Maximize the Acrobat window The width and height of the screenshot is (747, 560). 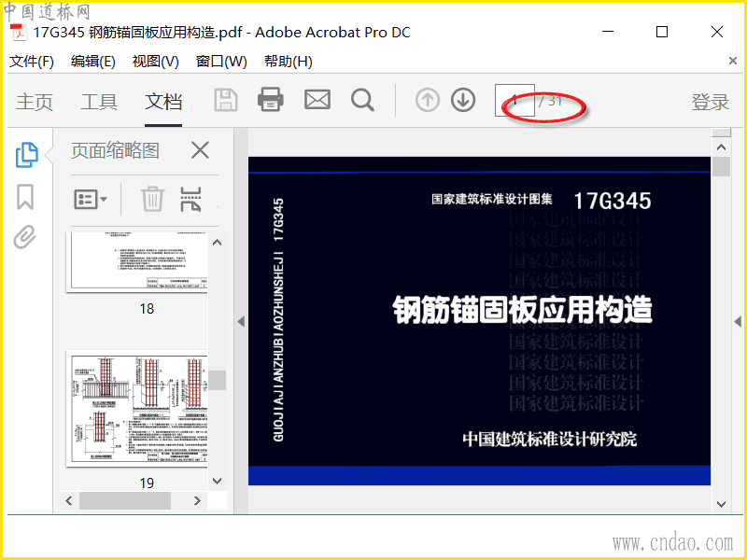[662, 32]
